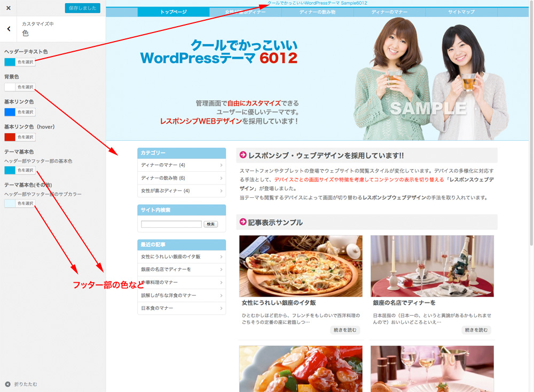
Task: Open the ディナーの飲み物 navigation tab
Action: click(x=317, y=12)
